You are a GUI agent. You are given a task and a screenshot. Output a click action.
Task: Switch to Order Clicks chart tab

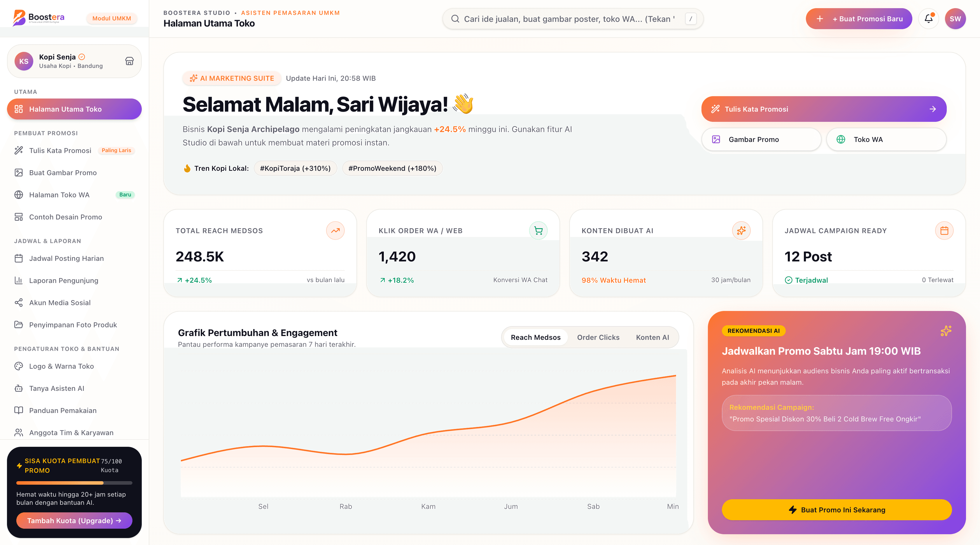coord(598,337)
